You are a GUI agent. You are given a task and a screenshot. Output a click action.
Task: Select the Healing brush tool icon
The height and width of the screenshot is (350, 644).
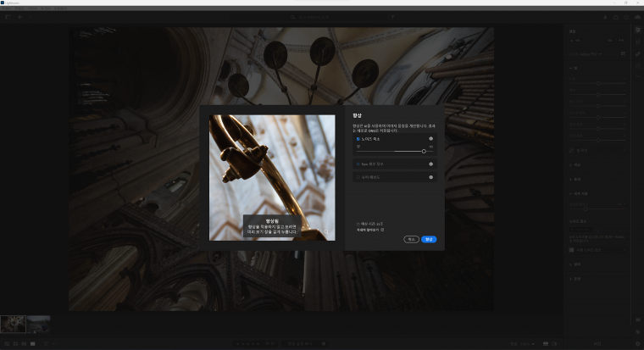[637, 54]
